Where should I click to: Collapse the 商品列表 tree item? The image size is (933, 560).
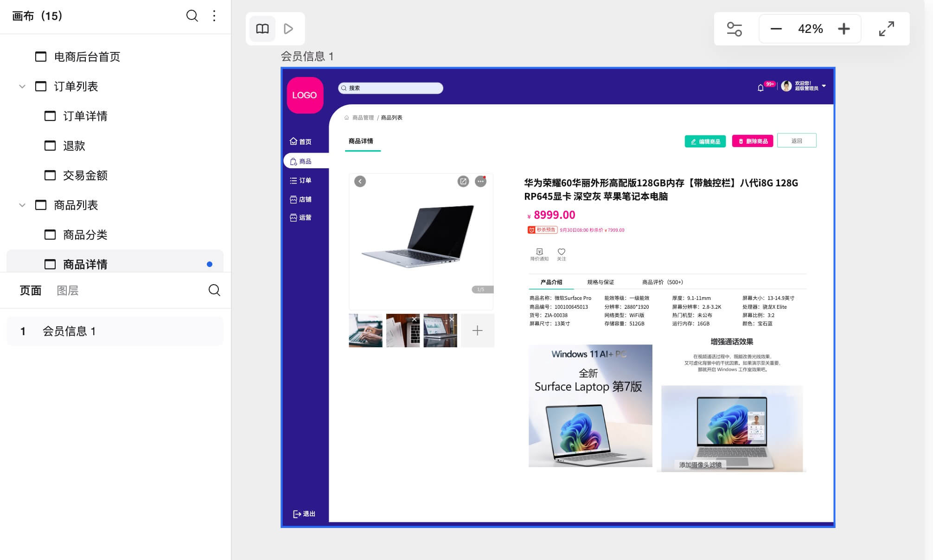tap(21, 205)
